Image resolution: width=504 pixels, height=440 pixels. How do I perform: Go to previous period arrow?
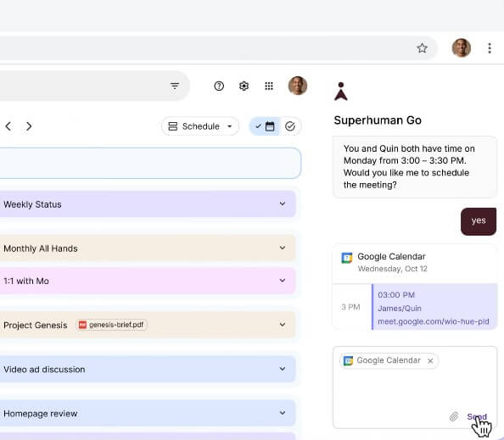(8, 126)
